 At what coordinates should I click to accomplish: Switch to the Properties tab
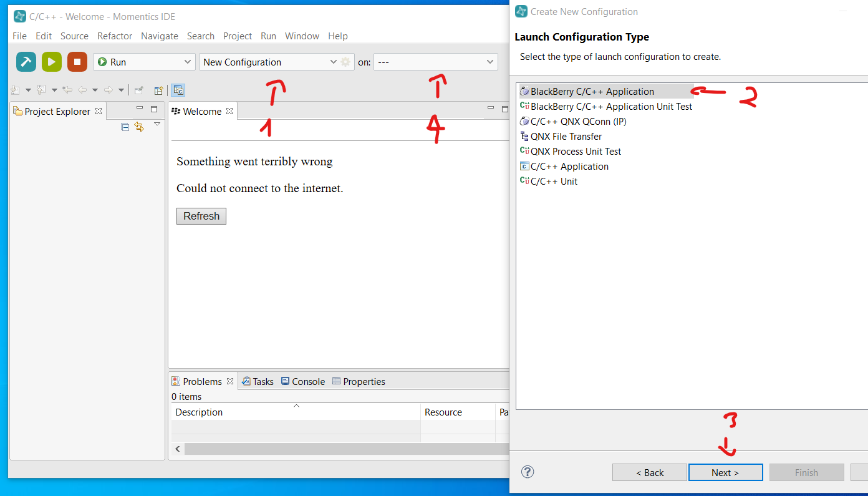pos(359,381)
